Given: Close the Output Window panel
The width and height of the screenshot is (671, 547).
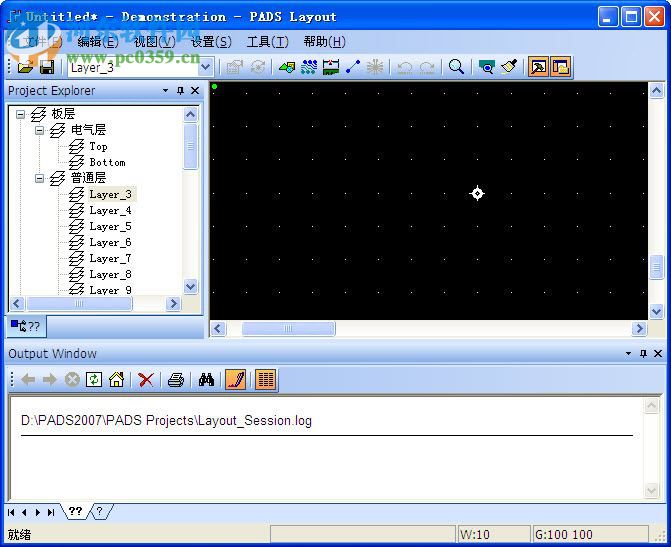Looking at the screenshot, I should pos(658,354).
